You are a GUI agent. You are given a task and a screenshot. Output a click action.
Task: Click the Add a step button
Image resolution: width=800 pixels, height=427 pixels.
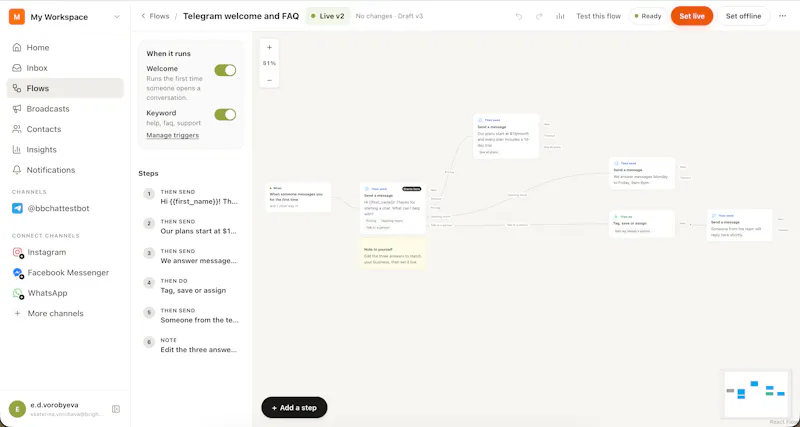[294, 408]
